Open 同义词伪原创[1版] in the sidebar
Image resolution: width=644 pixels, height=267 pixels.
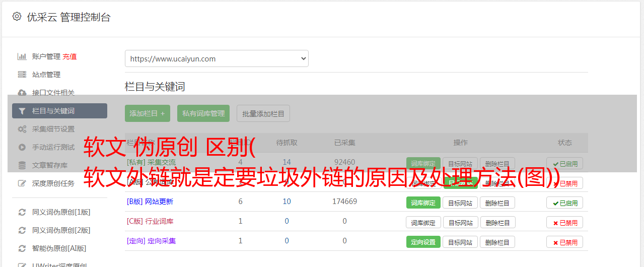tap(61, 212)
